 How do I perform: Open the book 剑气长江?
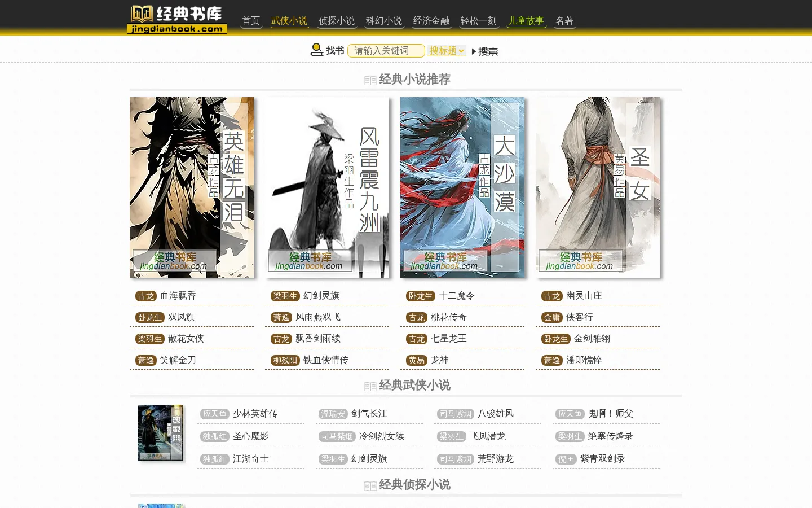[369, 414]
